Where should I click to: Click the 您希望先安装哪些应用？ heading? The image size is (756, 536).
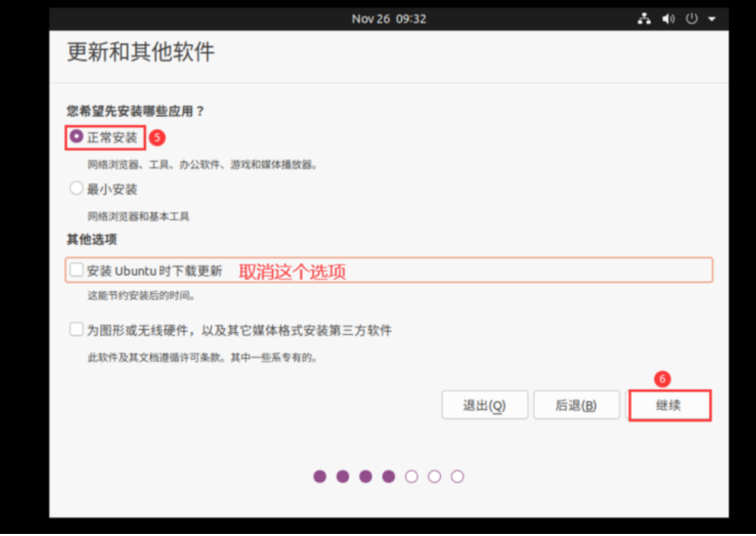[136, 111]
